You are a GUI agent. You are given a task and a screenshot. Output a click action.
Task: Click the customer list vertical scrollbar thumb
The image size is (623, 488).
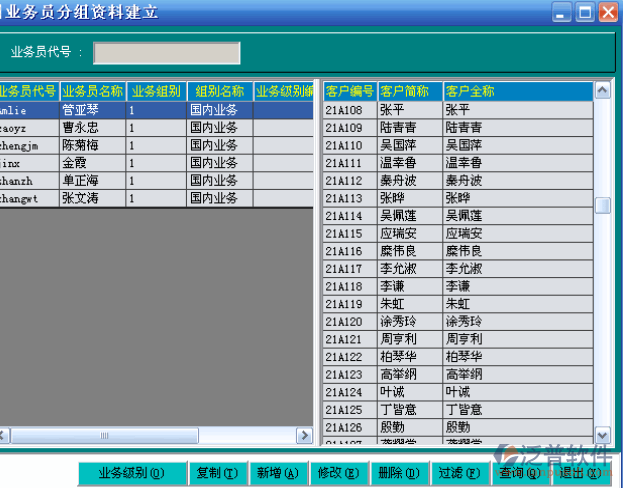[x=602, y=206]
